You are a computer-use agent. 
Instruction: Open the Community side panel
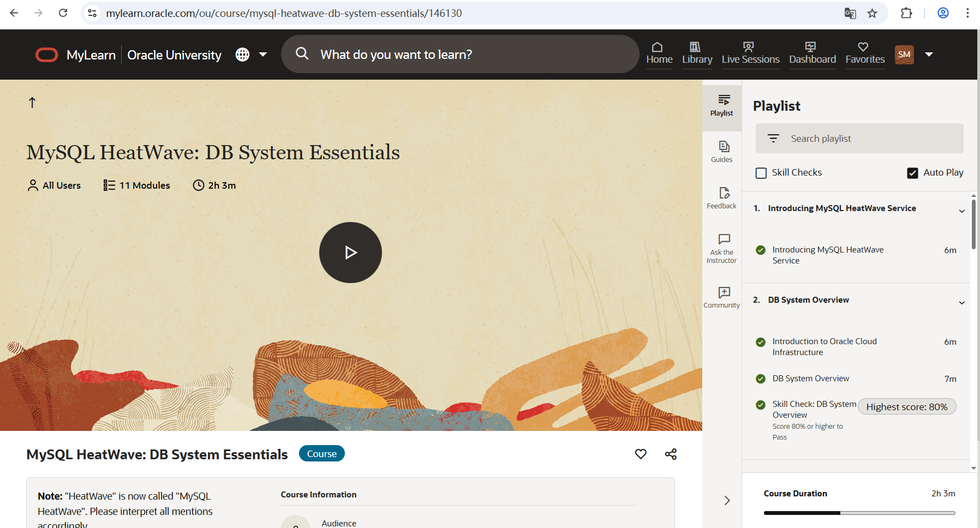(x=721, y=297)
